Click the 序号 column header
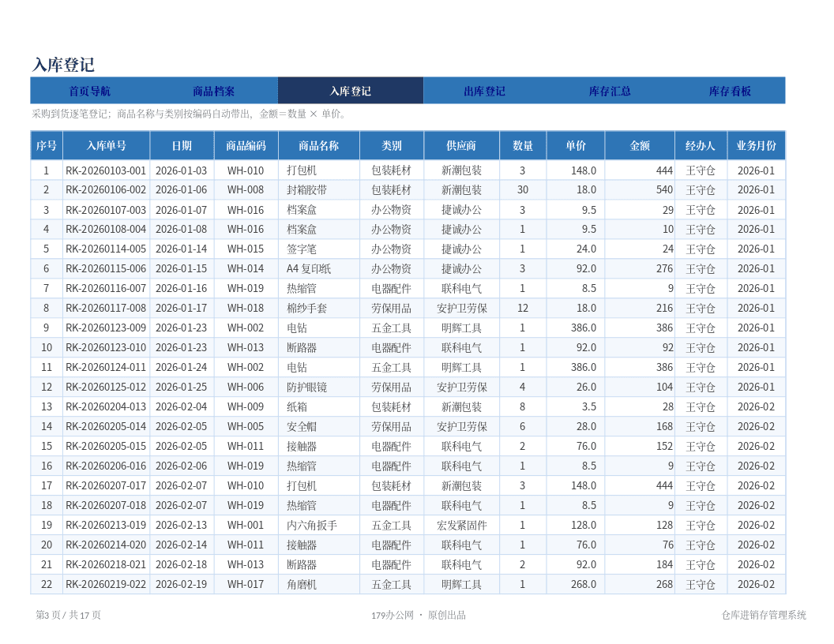 47,145
